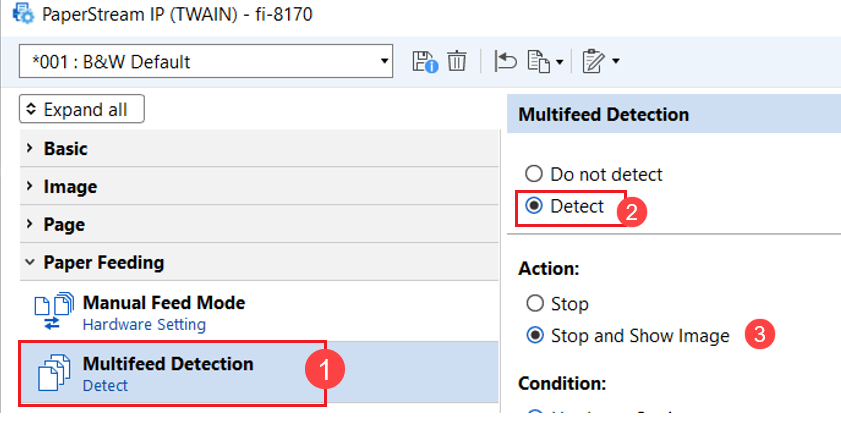Click the PaperStream IP title bar icon
The image size is (841, 436).
pos(20,16)
